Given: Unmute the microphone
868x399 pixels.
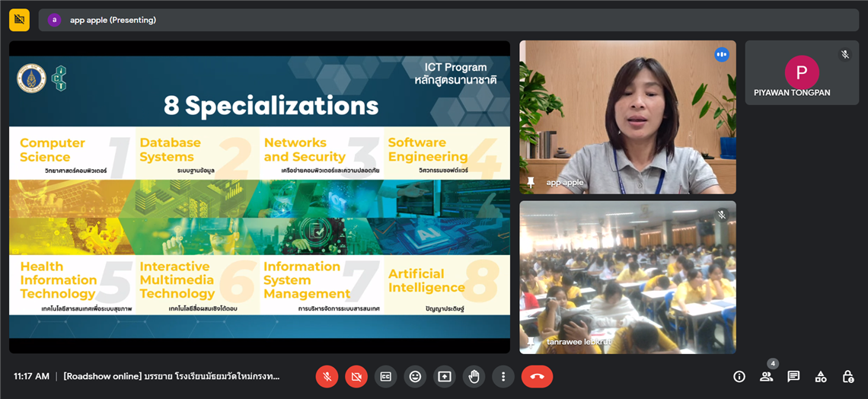Looking at the screenshot, I should point(327,376).
